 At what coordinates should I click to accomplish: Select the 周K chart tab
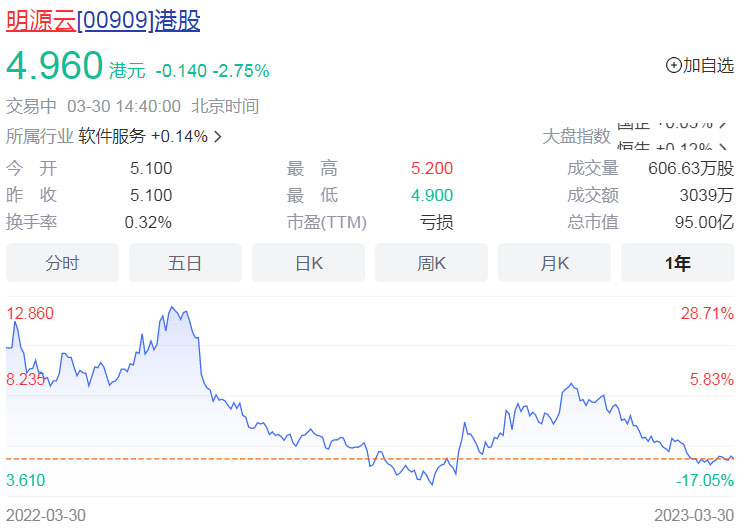click(431, 263)
